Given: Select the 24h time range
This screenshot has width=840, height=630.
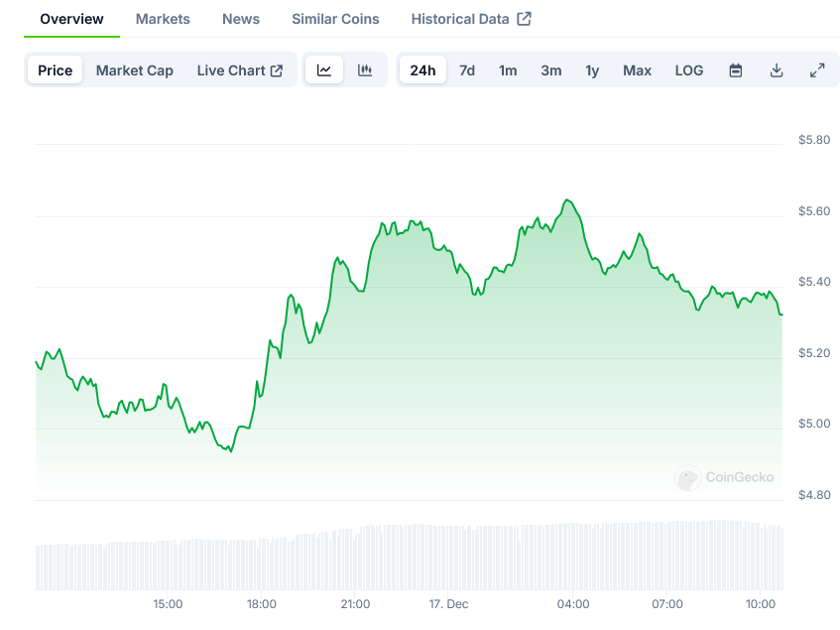Looking at the screenshot, I should [x=422, y=70].
